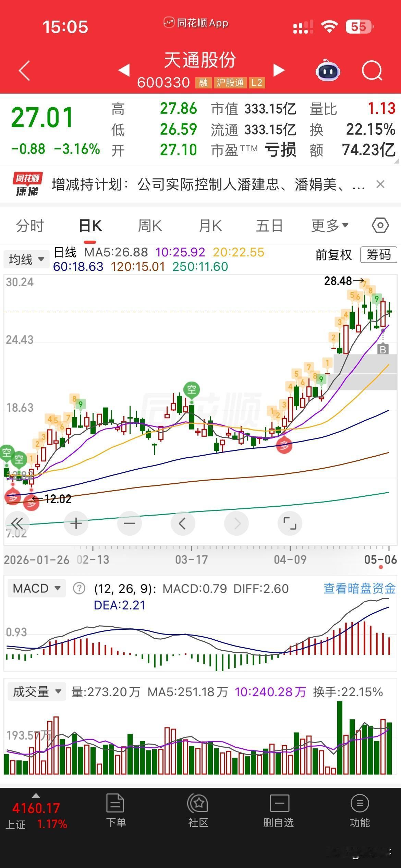Open the 查看暗盘资金 link
The height and width of the screenshot is (868, 401).
(360, 589)
